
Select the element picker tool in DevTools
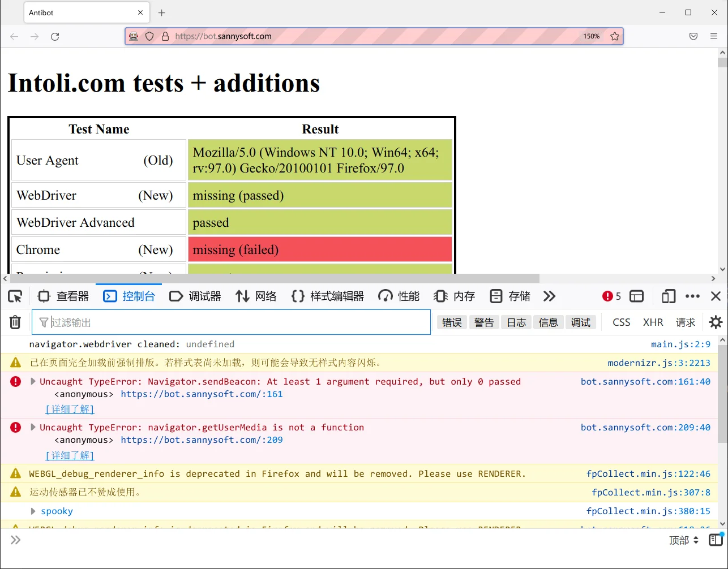[15, 296]
